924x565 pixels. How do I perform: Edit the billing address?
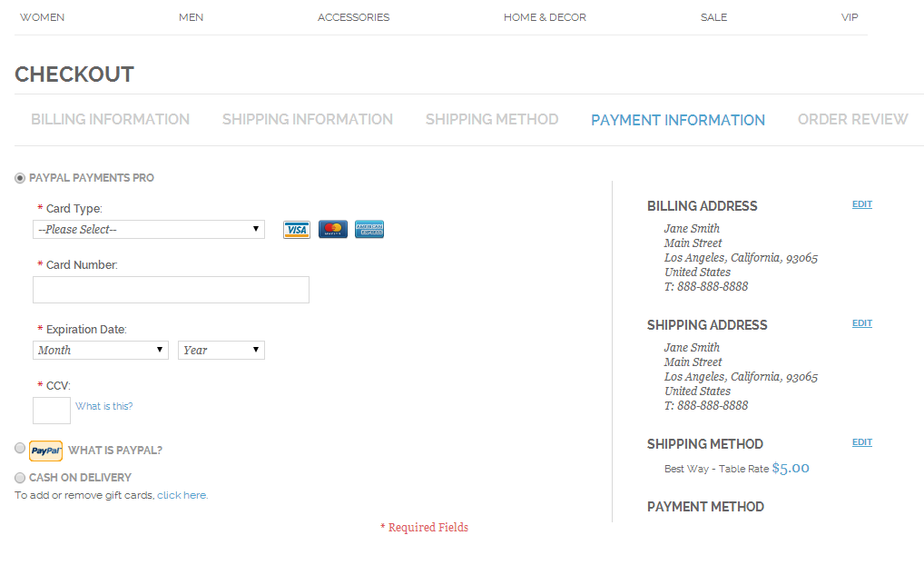[861, 203]
